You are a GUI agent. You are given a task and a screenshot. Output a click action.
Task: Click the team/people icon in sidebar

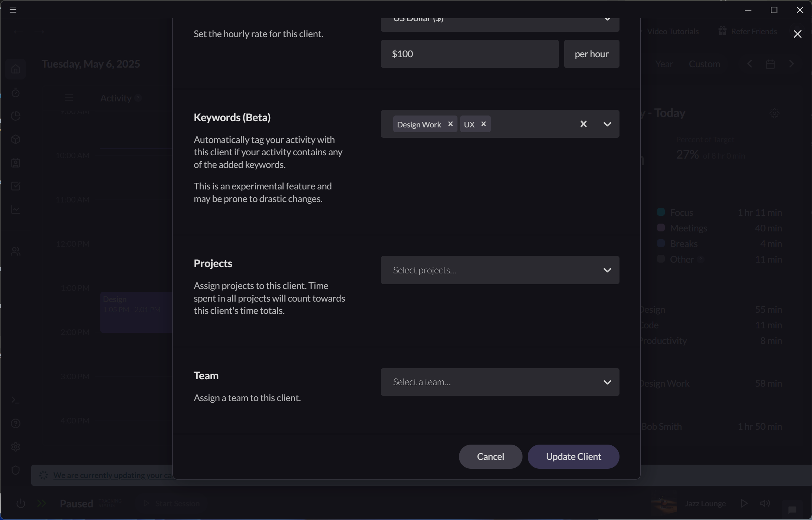tap(16, 251)
